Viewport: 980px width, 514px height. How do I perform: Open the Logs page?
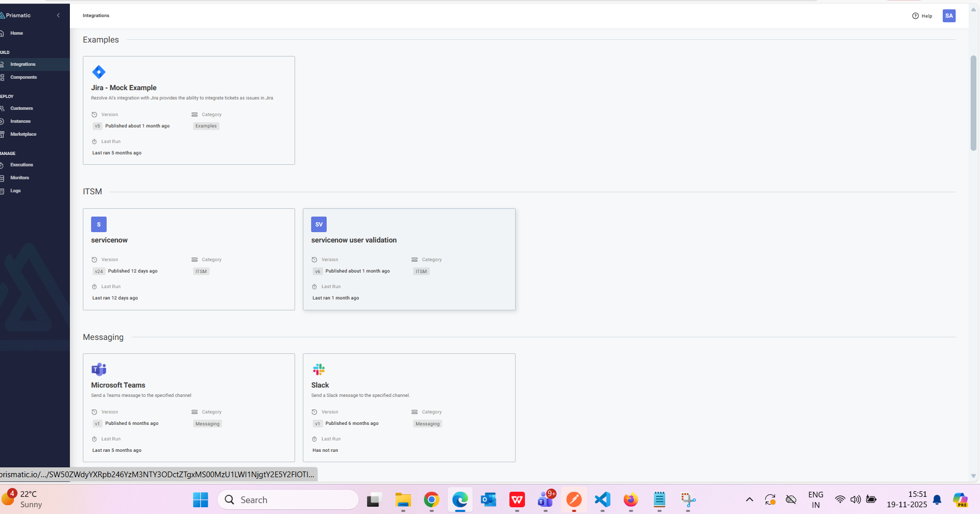pyautogui.click(x=16, y=190)
